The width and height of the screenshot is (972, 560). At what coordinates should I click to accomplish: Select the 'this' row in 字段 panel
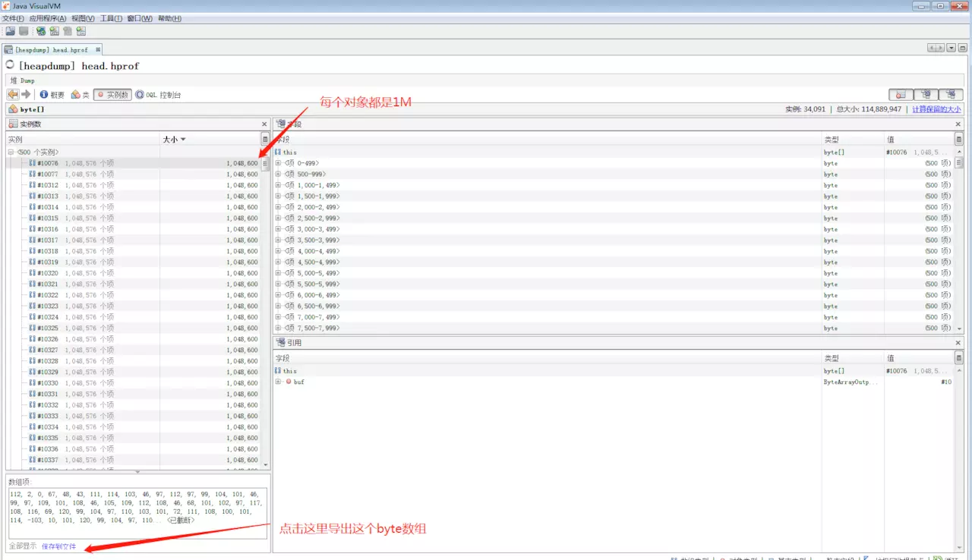click(x=614, y=152)
